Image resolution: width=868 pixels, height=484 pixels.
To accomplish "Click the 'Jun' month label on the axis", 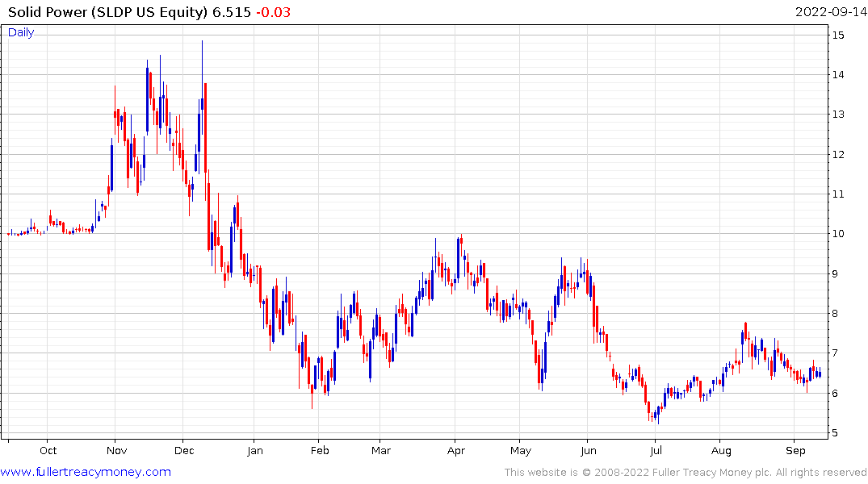I will coord(589,450).
